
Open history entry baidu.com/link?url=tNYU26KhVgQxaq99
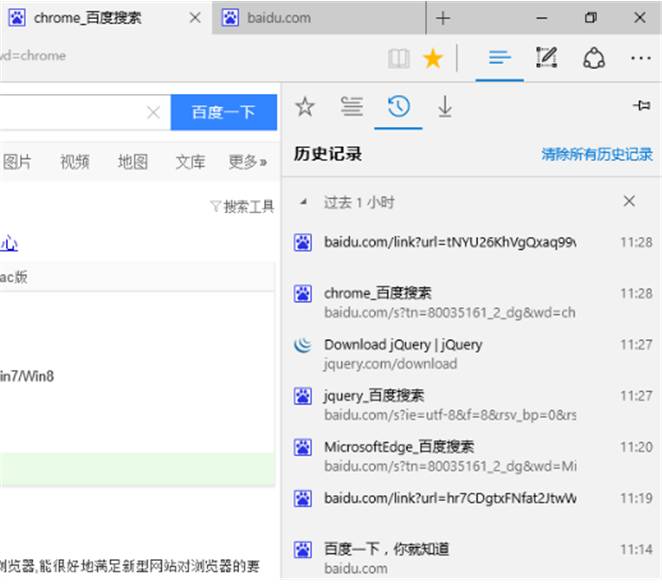click(472, 242)
